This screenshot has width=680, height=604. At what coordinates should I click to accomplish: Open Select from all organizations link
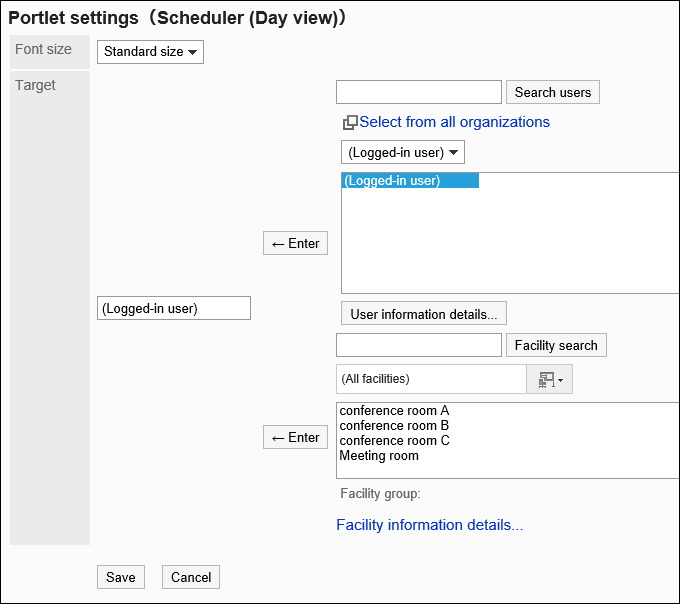[x=454, y=122]
